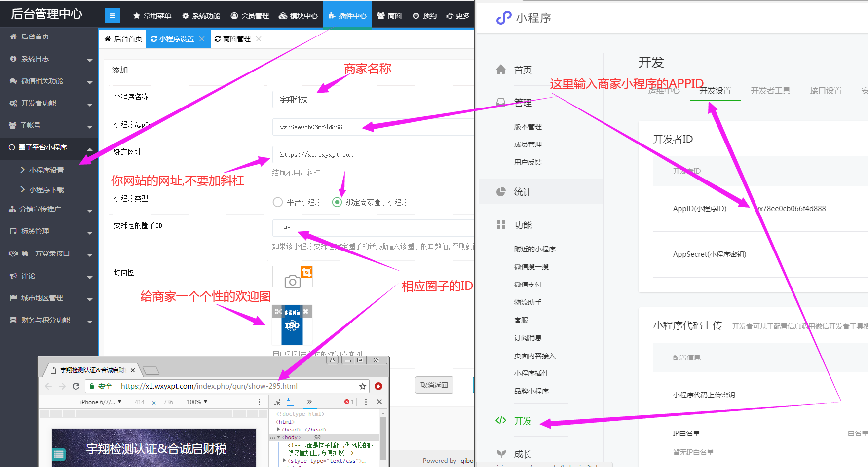Select the 绑定商家圈子小程序 radio option
This screenshot has width=868, height=467.
(337, 202)
